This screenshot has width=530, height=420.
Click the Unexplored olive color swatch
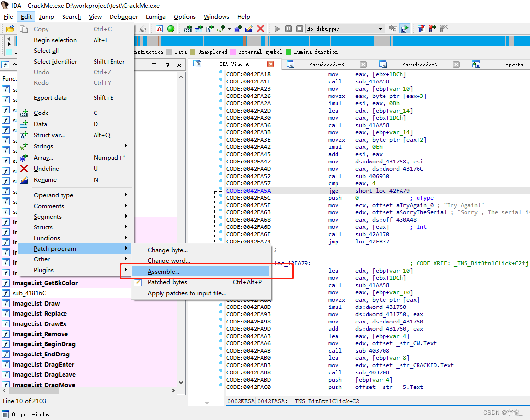[x=193, y=52]
